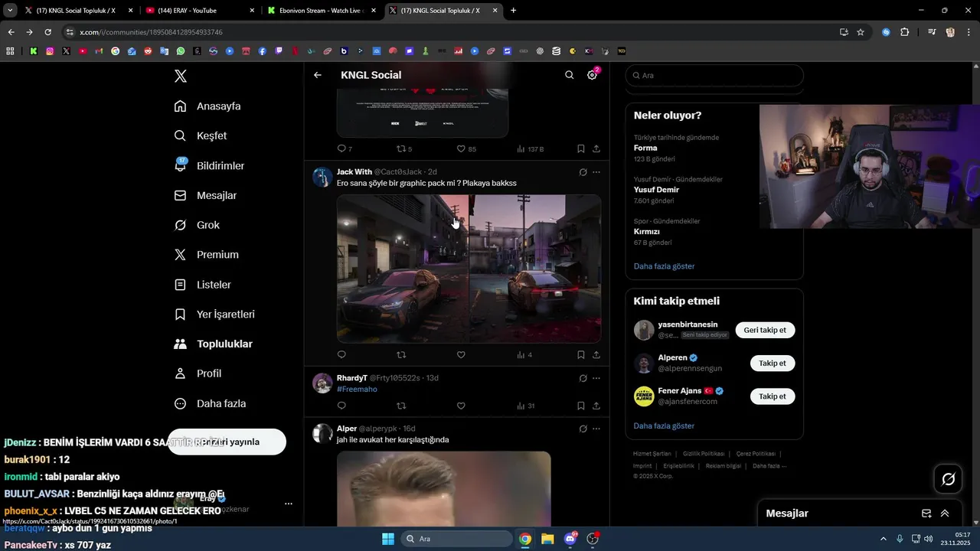Click the address bar URL
The image size is (980, 551).
(x=151, y=32)
